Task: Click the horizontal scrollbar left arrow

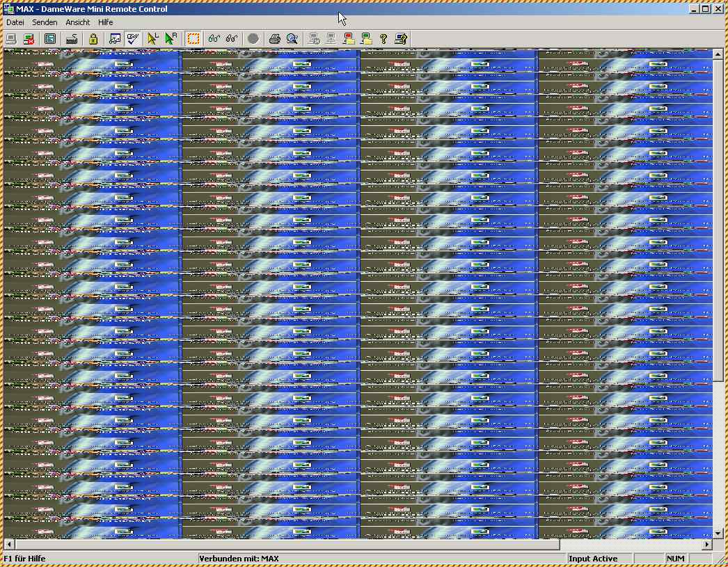Action: [9, 544]
